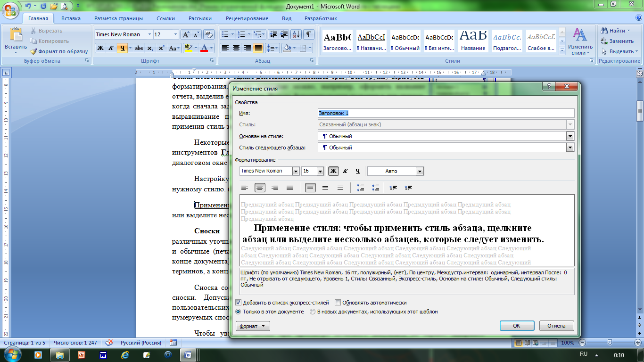Open the Рецензирование ribbon tab
644x362 pixels.
tap(247, 18)
